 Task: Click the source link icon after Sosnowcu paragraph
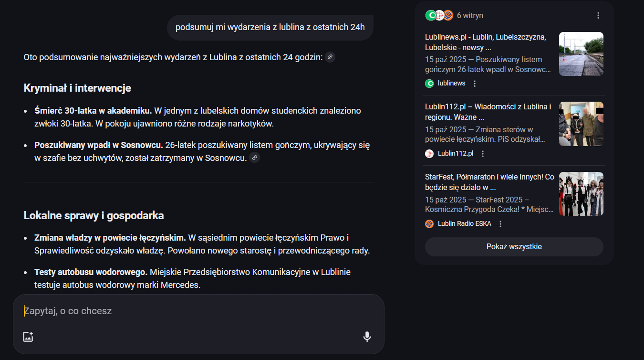pyautogui.click(x=255, y=158)
